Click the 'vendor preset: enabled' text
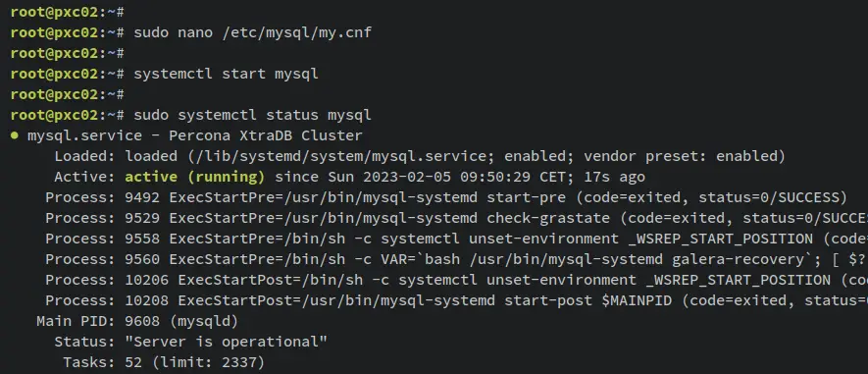This screenshot has height=374, width=868. point(684,157)
